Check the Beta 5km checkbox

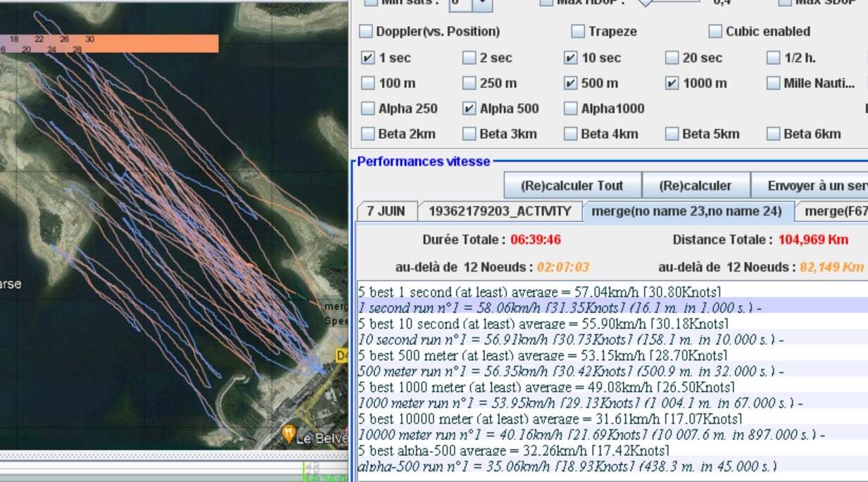pos(672,134)
